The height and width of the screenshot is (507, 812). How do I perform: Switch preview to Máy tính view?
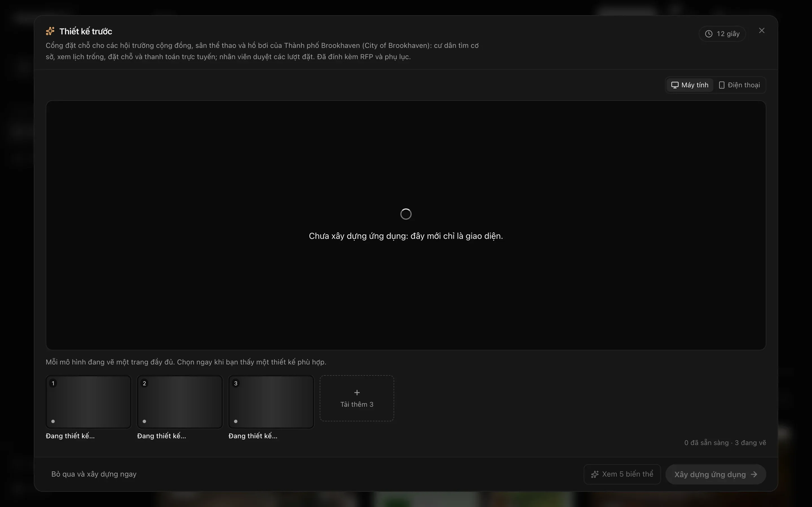coord(690,85)
